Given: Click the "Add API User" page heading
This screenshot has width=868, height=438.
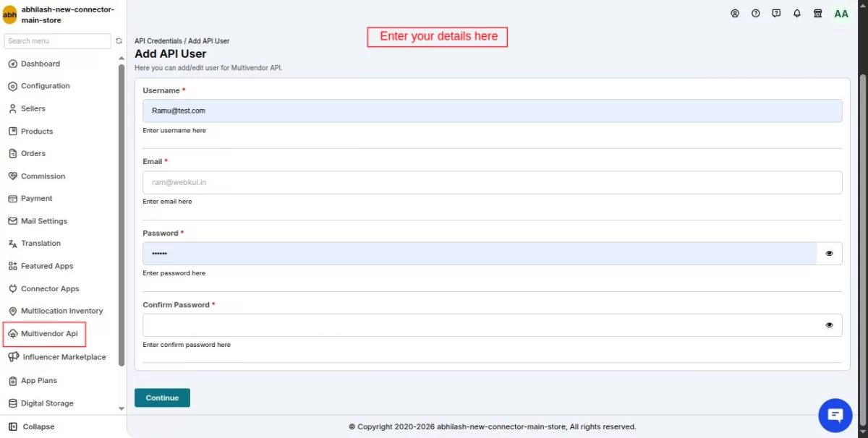Looking at the screenshot, I should [x=171, y=54].
